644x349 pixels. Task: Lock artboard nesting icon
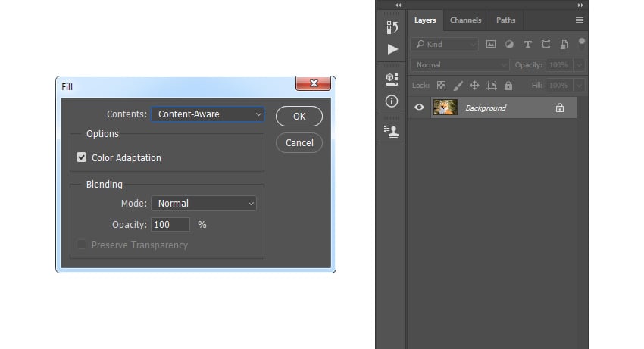pyautogui.click(x=491, y=86)
